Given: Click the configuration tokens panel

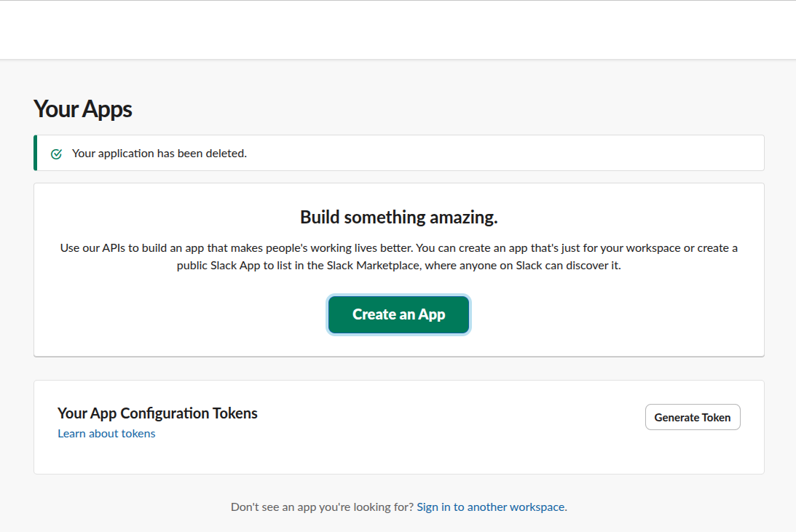Looking at the screenshot, I should (x=398, y=427).
